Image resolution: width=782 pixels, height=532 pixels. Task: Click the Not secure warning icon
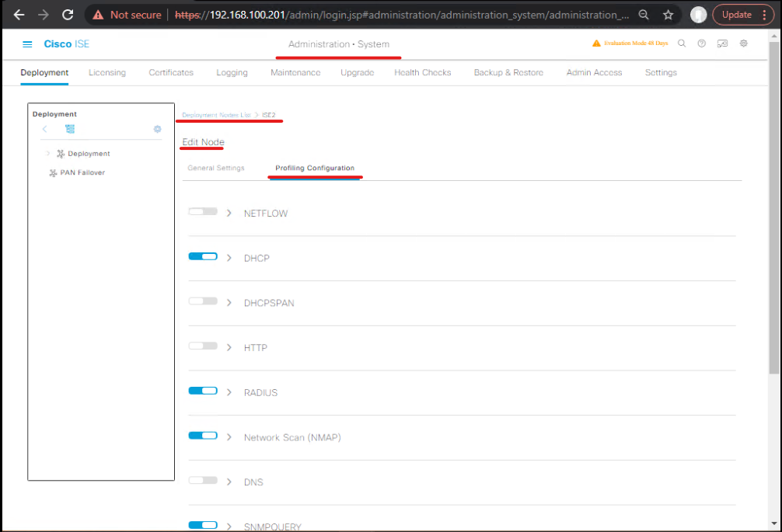click(98, 15)
